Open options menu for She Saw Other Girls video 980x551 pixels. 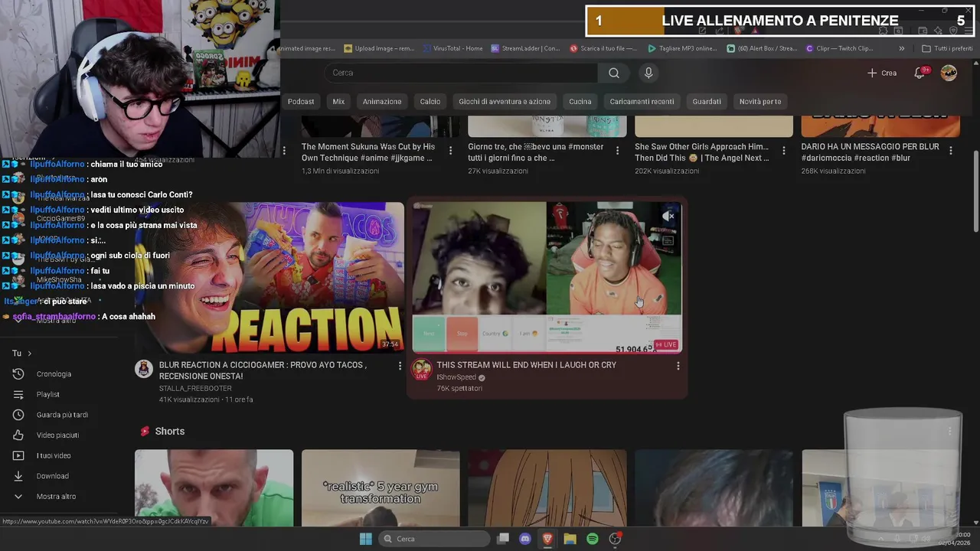click(784, 151)
